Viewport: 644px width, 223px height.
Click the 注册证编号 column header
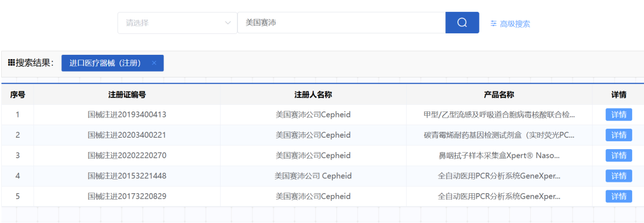click(127, 95)
